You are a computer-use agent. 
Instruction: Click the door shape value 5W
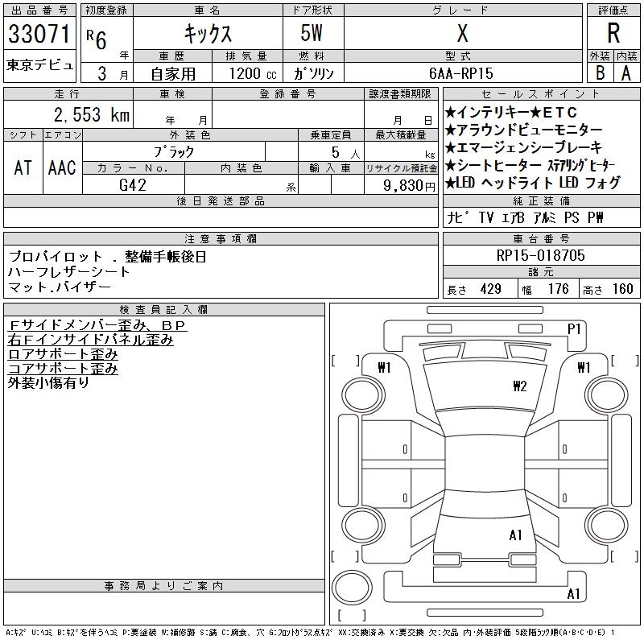coord(312,33)
